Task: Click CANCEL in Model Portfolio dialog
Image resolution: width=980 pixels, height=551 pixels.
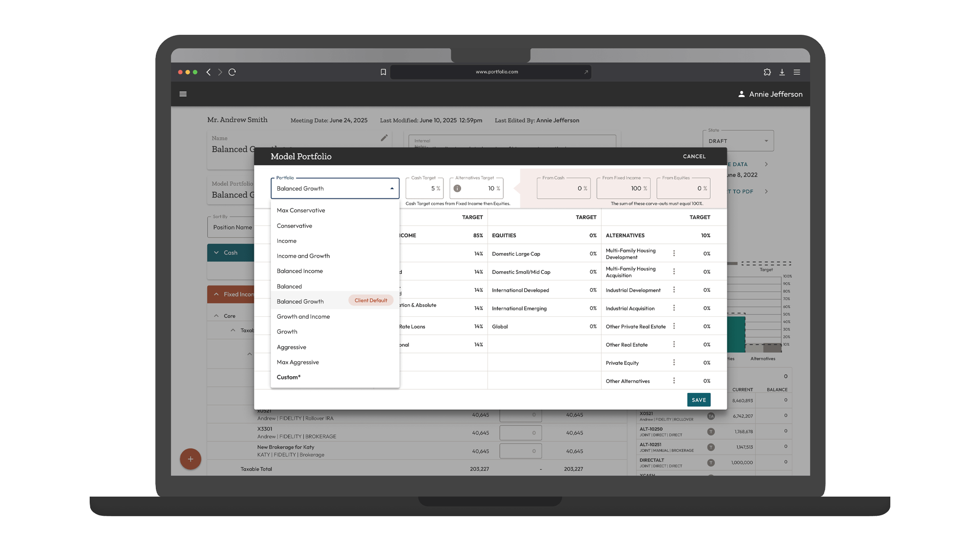Action: pos(694,157)
